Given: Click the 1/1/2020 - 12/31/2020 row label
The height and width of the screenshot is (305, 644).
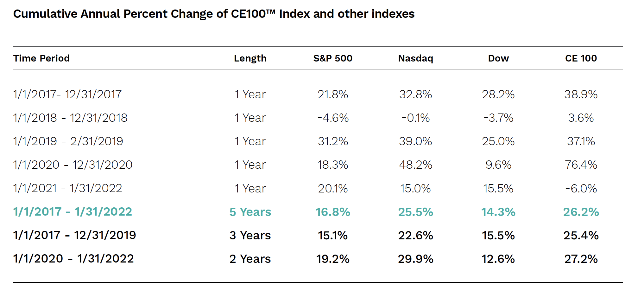Looking at the screenshot, I should 73,165.
